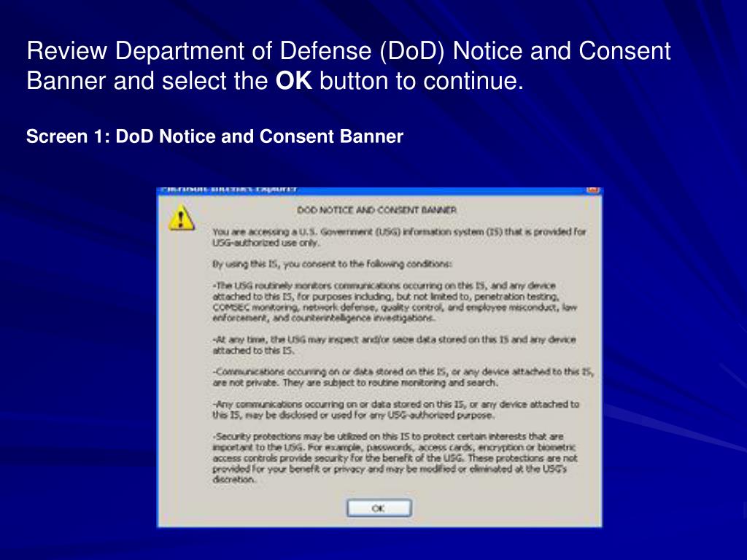Close the Microsoft Internet Explorer dialog
Image resolution: width=747 pixels, height=560 pixels.
coord(592,189)
